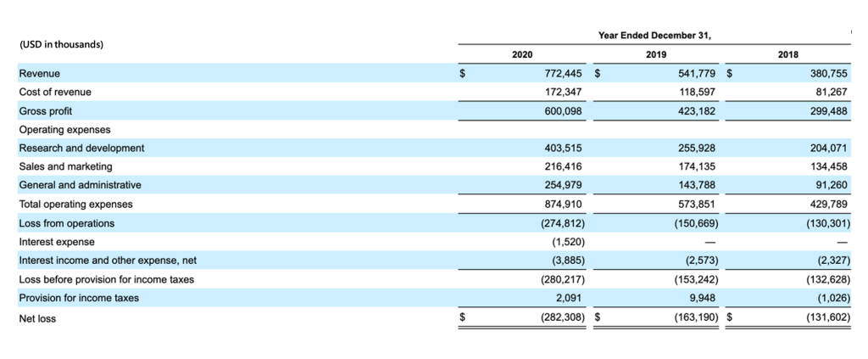Click the 2020 Revenue value 772,445
Screen dimensions: 868x359
tap(562, 74)
